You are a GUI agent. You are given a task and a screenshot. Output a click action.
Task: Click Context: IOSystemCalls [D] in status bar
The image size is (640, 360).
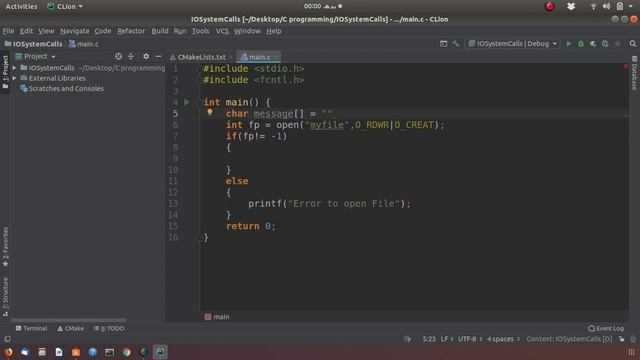(x=569, y=339)
